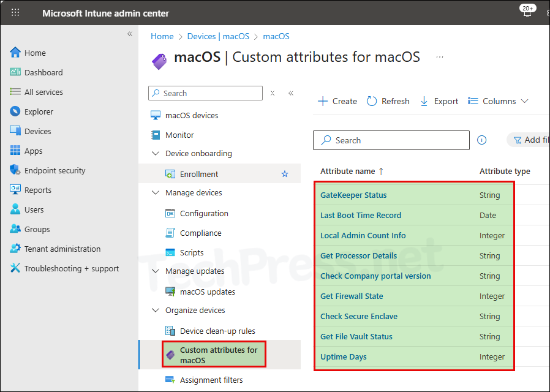Refresh the attributes list
Viewport: 550px width, 392px height.
pyautogui.click(x=388, y=101)
